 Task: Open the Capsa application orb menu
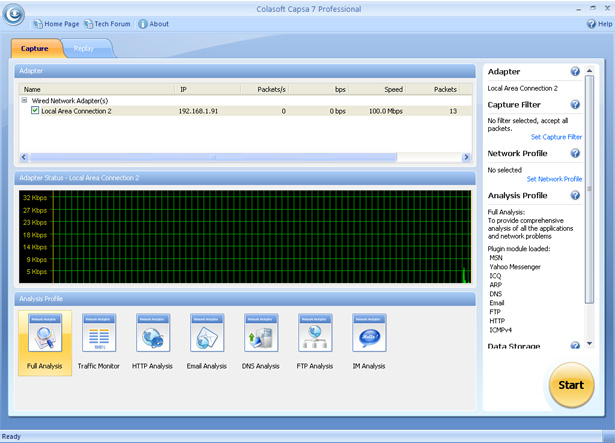click(14, 15)
